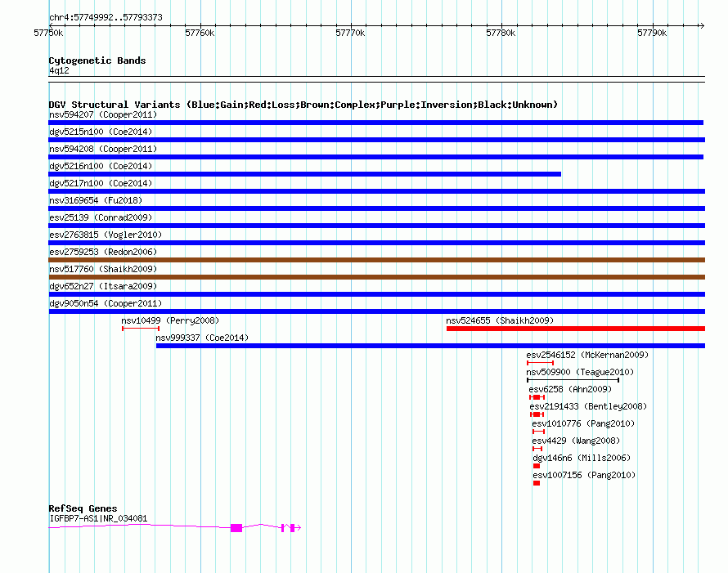Open the dgv146n6 (Mills2006) variant
728x573 pixels.
(582, 458)
